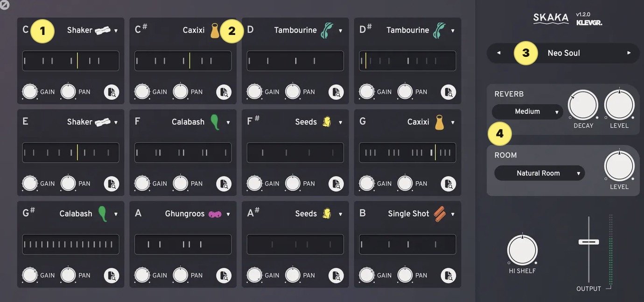
Task: Open sample browser on the B pad
Action: point(448,275)
